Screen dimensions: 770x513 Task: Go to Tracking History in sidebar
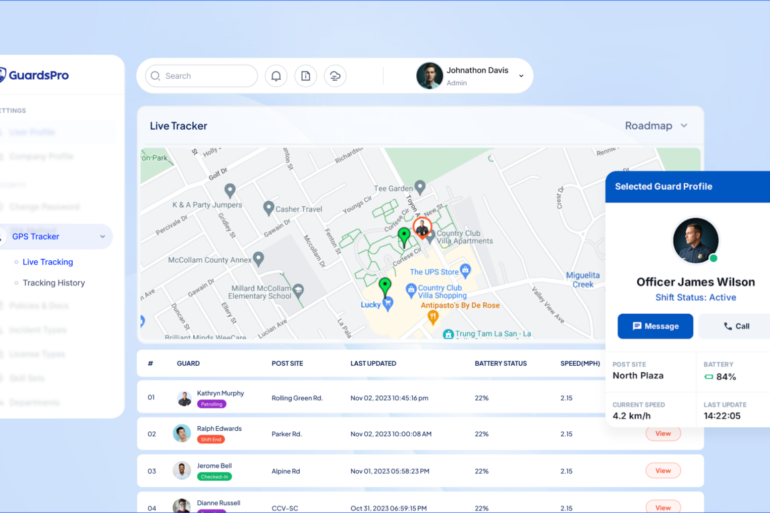pos(54,283)
